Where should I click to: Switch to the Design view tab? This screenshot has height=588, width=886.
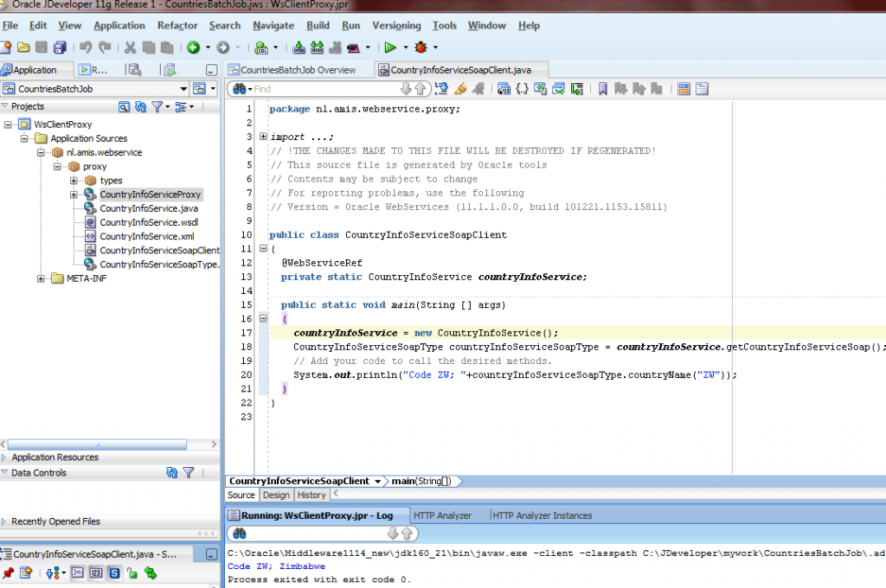coord(276,495)
